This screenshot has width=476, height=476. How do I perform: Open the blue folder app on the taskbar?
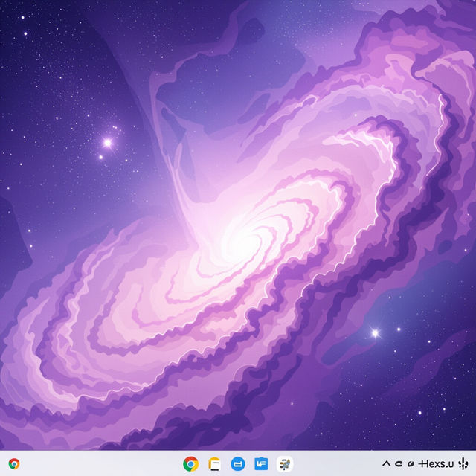click(x=261, y=463)
